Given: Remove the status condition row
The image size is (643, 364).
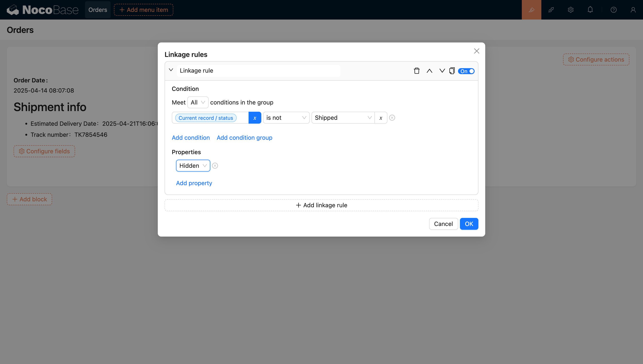Looking at the screenshot, I should point(392,118).
